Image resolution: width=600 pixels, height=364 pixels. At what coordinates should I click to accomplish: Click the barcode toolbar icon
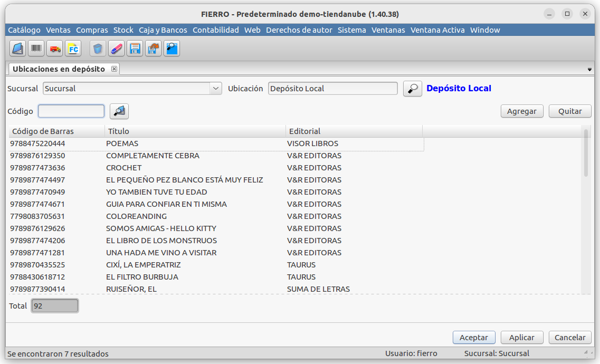(36, 49)
